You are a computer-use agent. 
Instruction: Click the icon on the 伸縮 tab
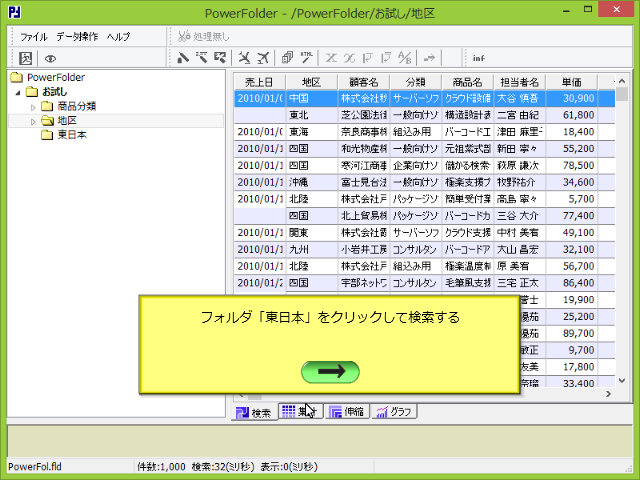coord(336,412)
